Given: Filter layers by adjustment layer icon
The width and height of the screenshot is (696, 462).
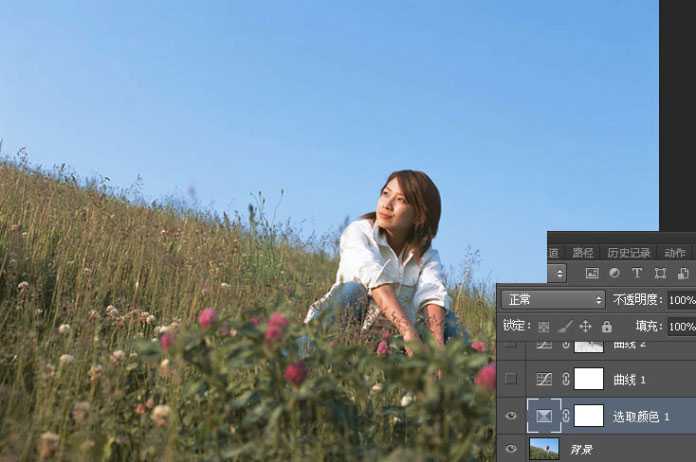Looking at the screenshot, I should click(x=614, y=273).
